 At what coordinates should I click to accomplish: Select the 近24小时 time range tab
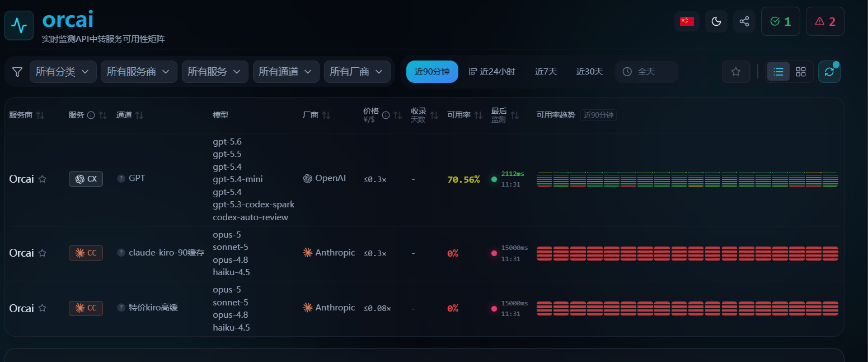pyautogui.click(x=492, y=72)
